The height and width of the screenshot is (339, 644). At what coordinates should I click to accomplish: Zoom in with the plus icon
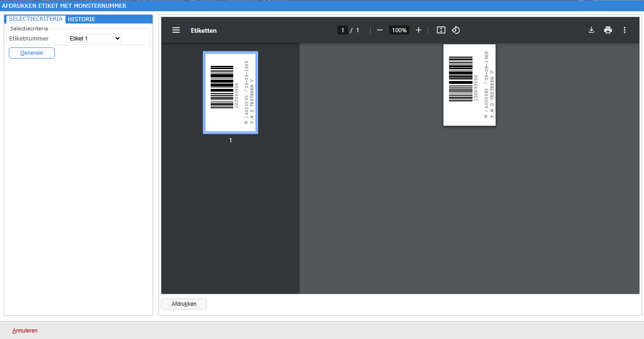(x=419, y=30)
